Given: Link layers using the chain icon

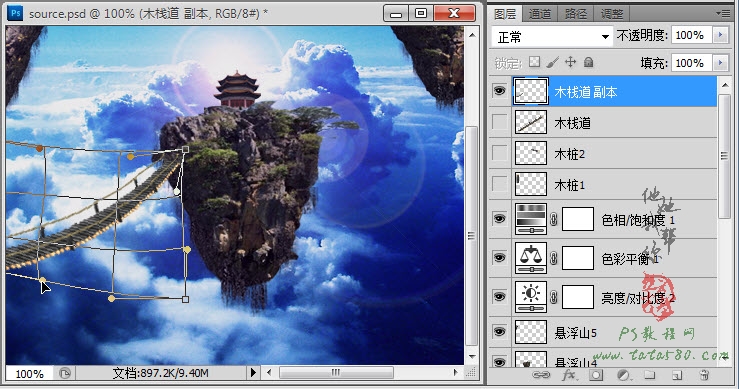Looking at the screenshot, I should click(541, 375).
